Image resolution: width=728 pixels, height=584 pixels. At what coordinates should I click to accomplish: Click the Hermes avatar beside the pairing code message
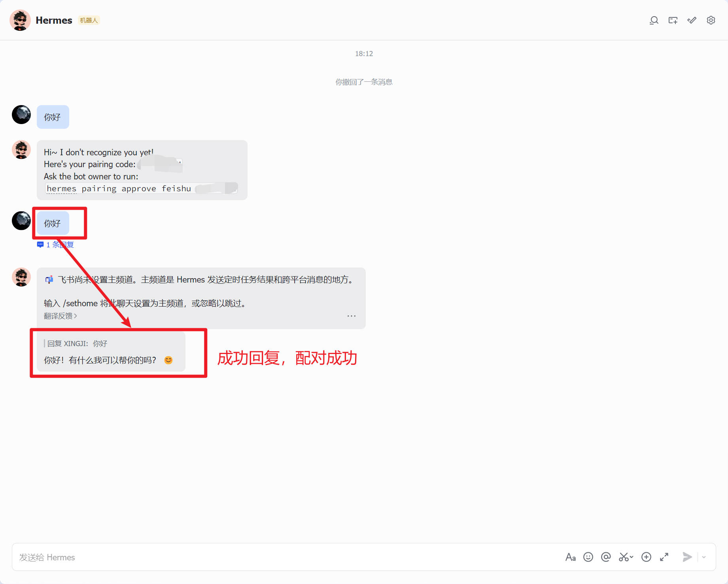tap(21, 150)
